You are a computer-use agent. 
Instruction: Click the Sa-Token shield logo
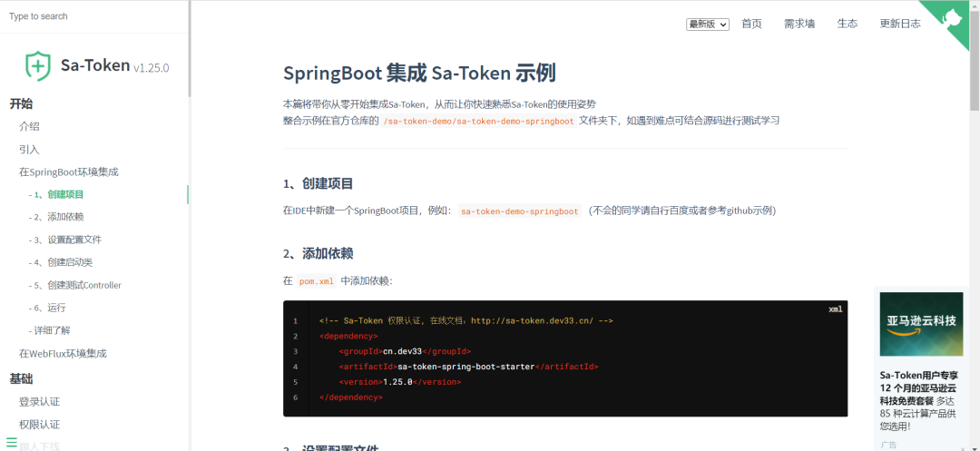click(x=37, y=66)
